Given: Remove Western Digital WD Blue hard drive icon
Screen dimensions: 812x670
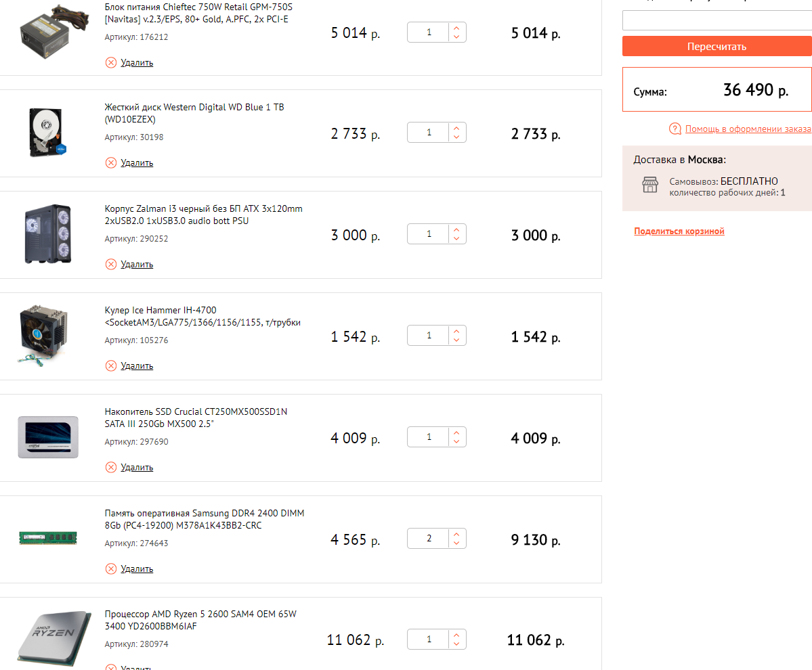Looking at the screenshot, I should click(111, 162).
